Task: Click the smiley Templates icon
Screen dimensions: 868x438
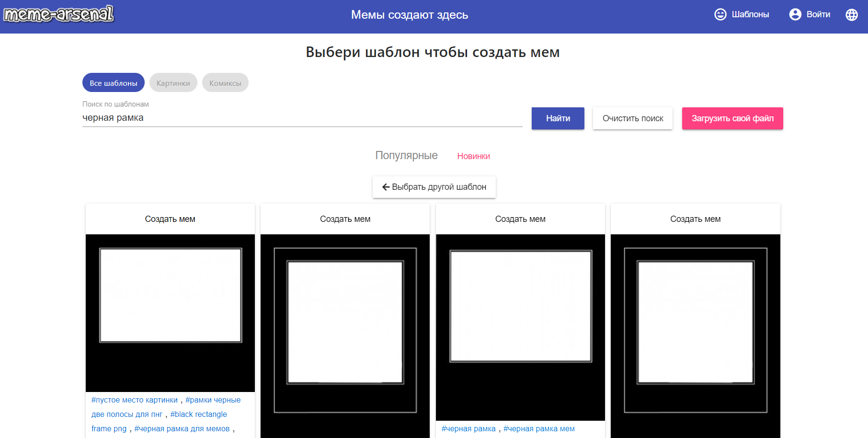Action: 720,14
